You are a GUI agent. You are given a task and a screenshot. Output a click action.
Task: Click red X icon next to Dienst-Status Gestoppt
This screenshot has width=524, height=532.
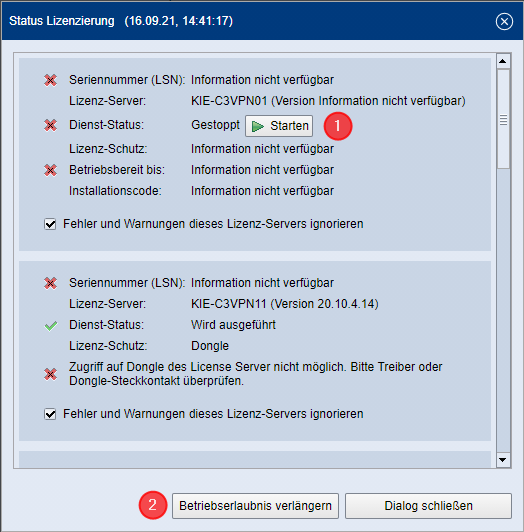coord(50,125)
